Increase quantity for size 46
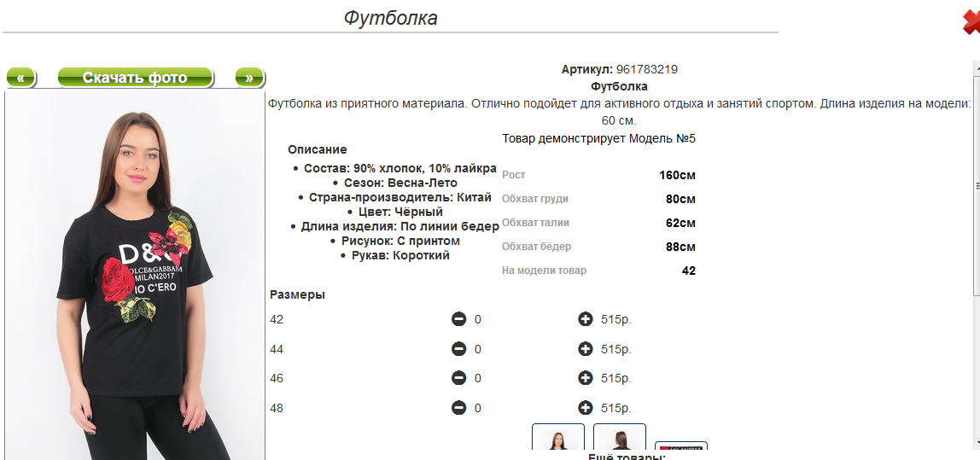The height and width of the screenshot is (460, 980). click(585, 378)
